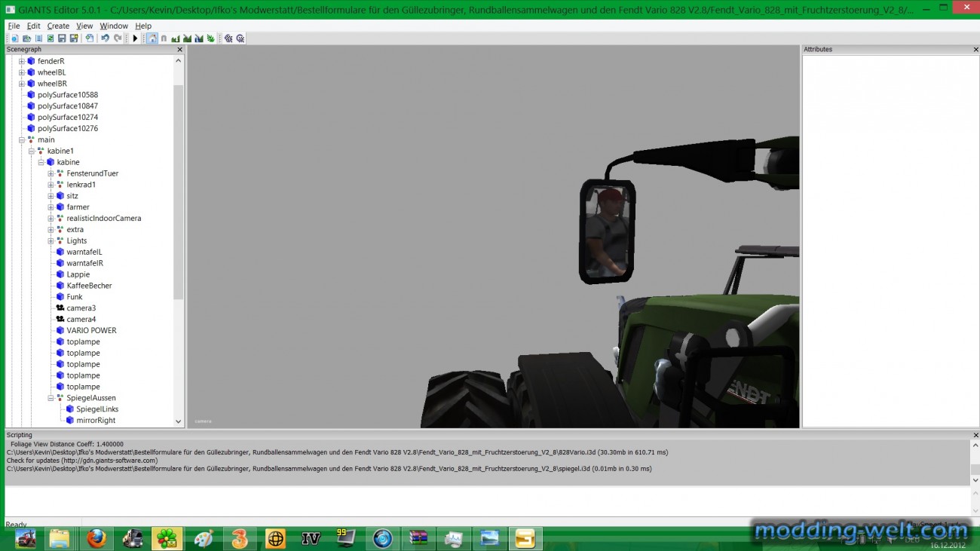Open the Edit menu
Viewport: 980px width, 551px height.
pyautogui.click(x=34, y=26)
